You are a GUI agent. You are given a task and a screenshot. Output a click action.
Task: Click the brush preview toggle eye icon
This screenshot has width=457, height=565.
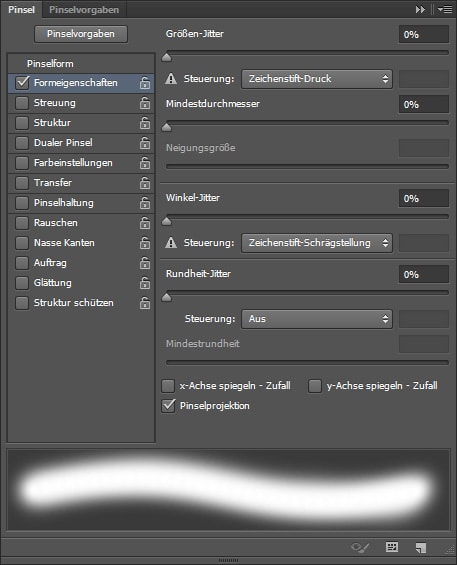360,548
